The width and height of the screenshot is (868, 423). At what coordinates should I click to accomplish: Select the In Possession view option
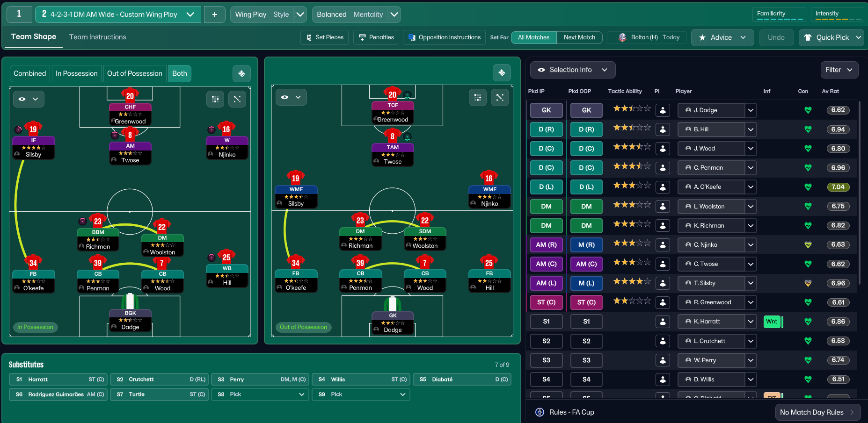(x=77, y=73)
